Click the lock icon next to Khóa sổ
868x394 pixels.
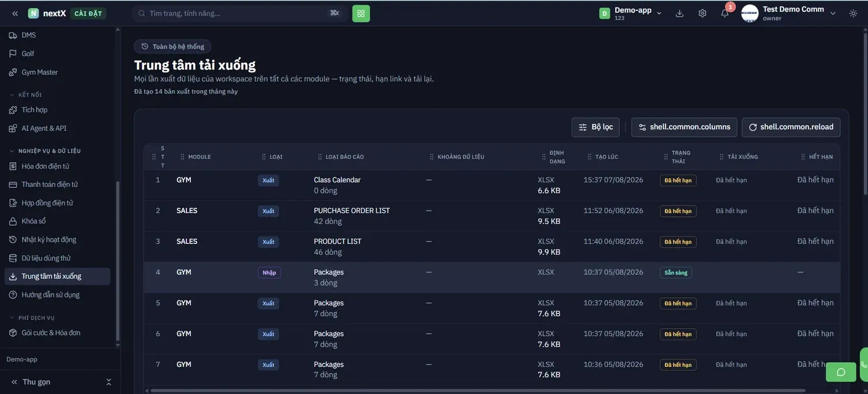click(13, 221)
